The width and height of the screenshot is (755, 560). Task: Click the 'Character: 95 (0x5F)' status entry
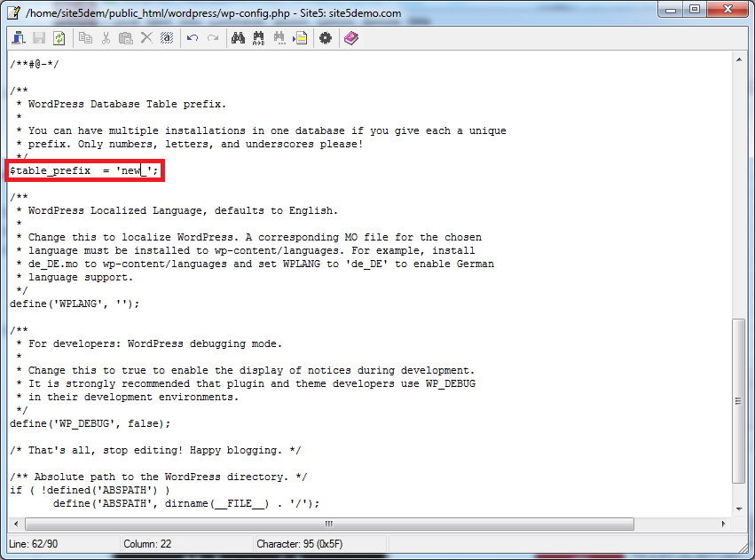click(x=300, y=544)
